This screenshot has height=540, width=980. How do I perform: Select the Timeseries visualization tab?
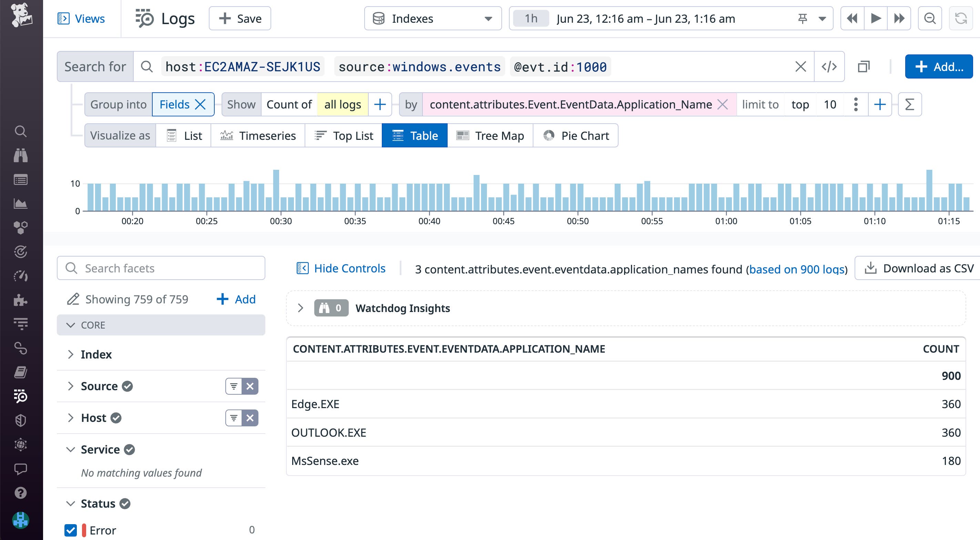point(258,135)
